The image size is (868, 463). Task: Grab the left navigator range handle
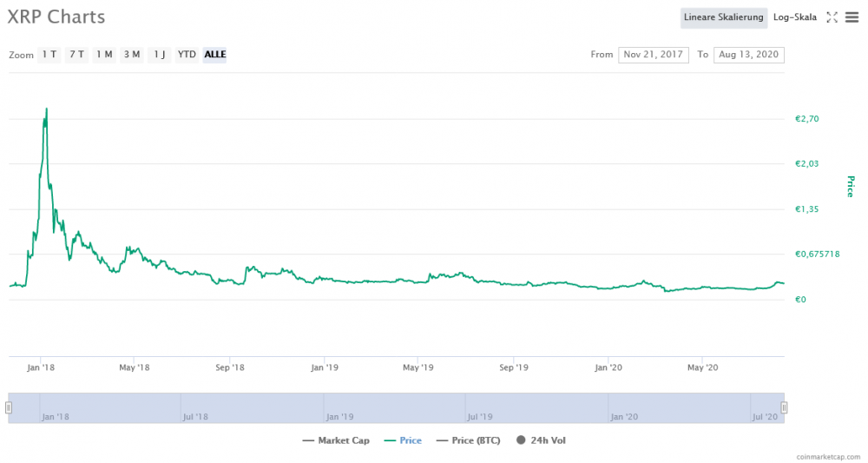(9, 407)
